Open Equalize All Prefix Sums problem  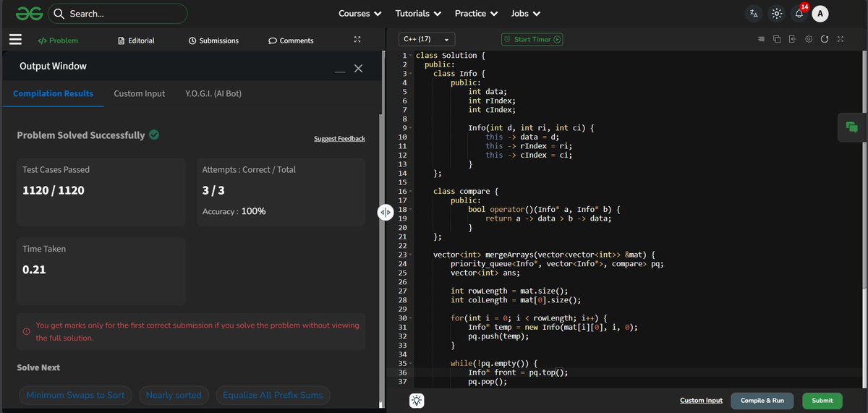[273, 395]
